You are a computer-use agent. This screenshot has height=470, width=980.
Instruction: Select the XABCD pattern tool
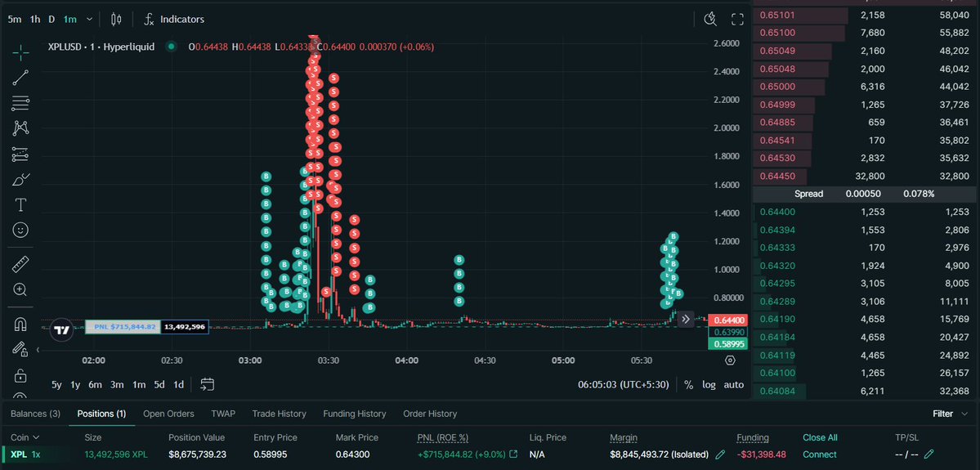pos(20,129)
